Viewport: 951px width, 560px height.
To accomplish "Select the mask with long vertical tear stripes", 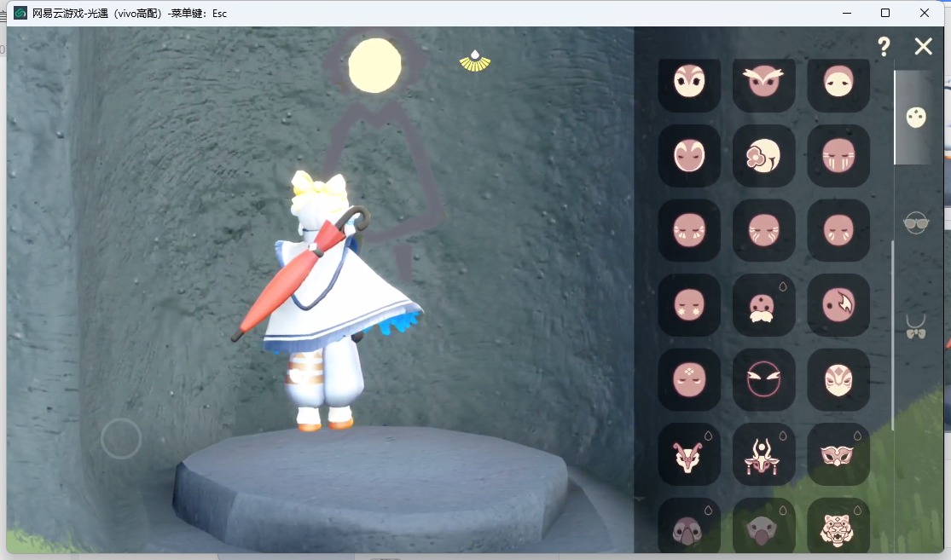I will click(838, 156).
